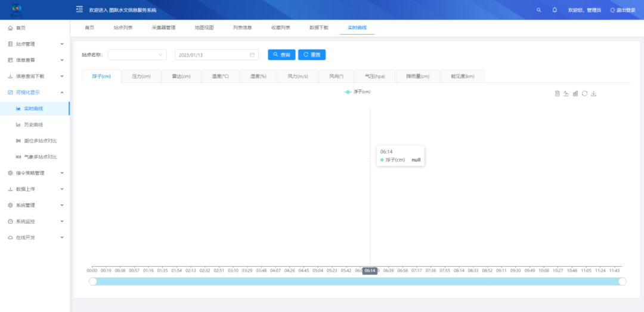This screenshot has width=644, height=312.
Task: Switch chart to bar graph icon
Action: pos(575,94)
